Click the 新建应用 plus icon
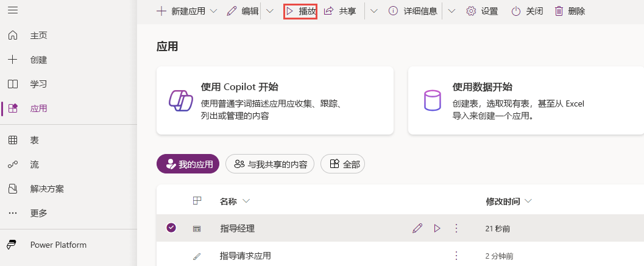The image size is (644, 266). (x=161, y=11)
